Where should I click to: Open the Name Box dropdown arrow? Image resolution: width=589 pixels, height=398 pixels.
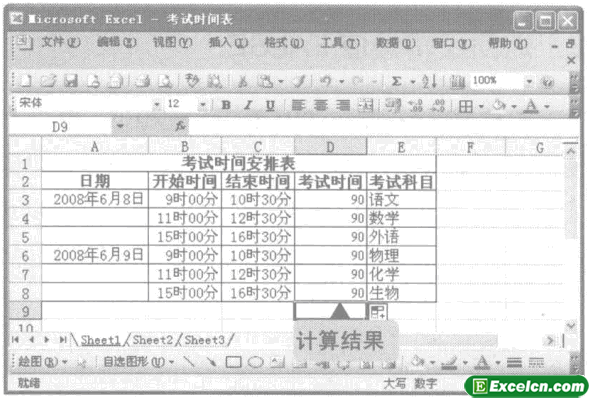tap(120, 126)
